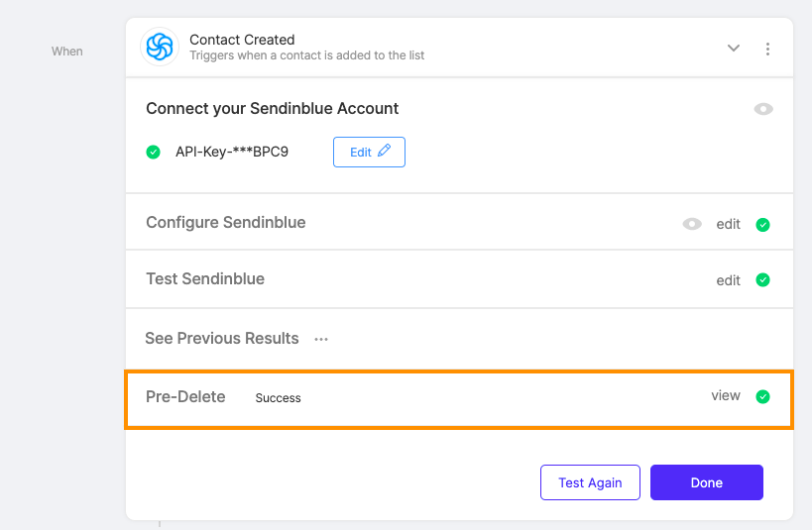Click green checkmark in Pre-Delete row
Viewport: 812px width, 530px height.
[x=762, y=396]
